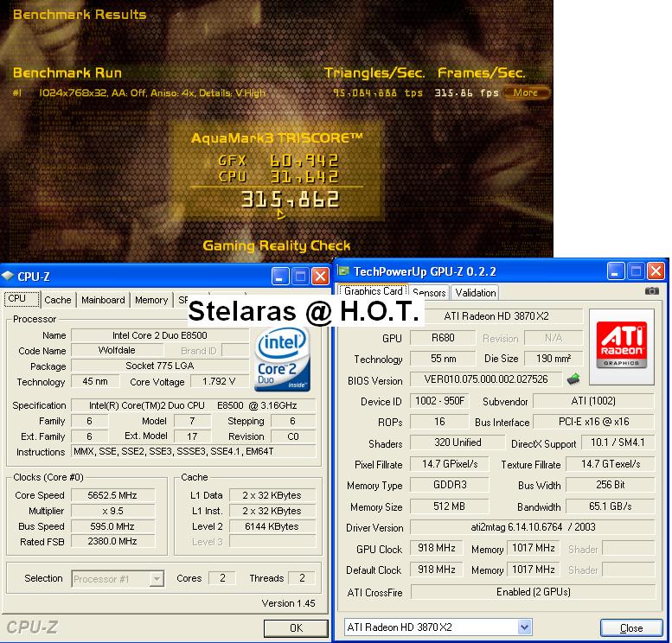Click the Level 2 6144 KBytes value
This screenshot has height=643, width=672.
tap(272, 526)
